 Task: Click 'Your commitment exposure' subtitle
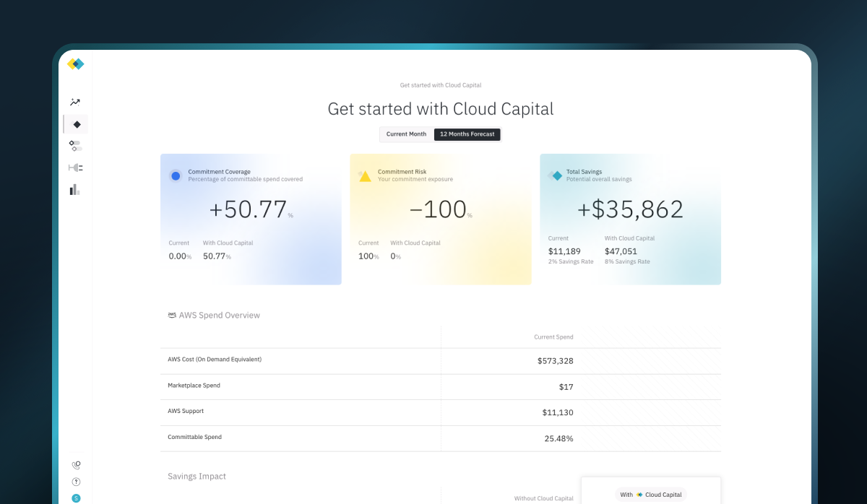click(x=415, y=179)
